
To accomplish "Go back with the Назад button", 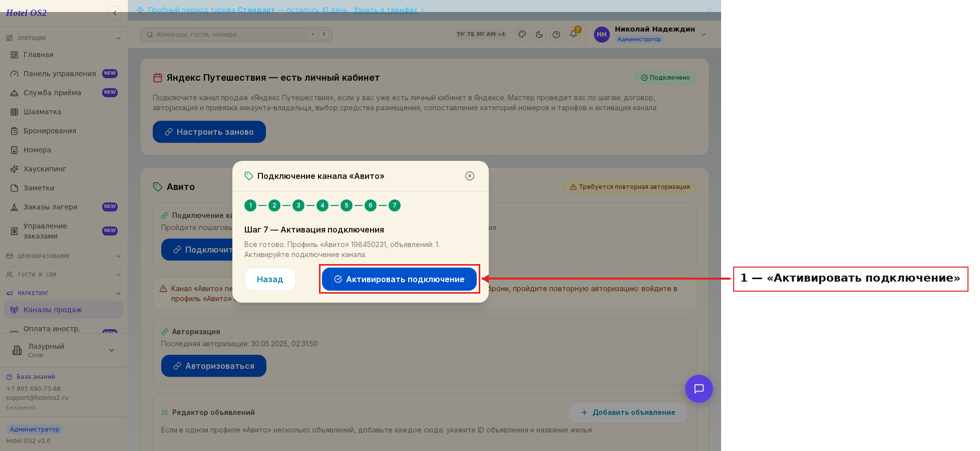I will click(270, 279).
